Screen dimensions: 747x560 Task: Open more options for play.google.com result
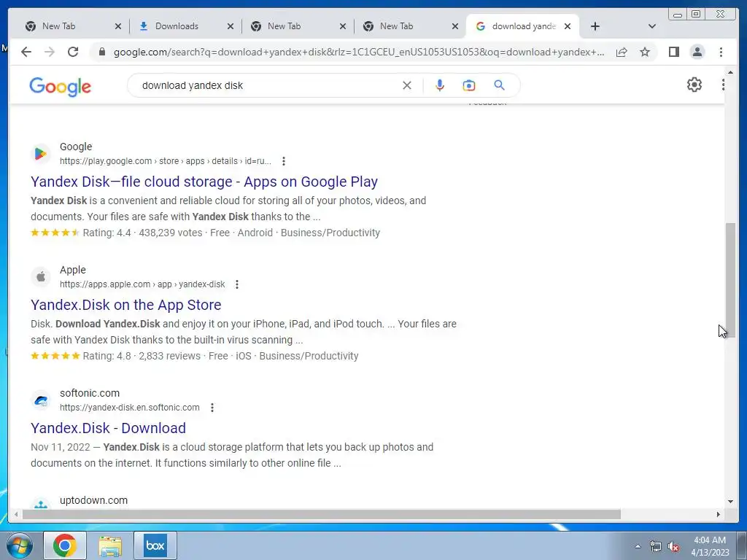[284, 161]
